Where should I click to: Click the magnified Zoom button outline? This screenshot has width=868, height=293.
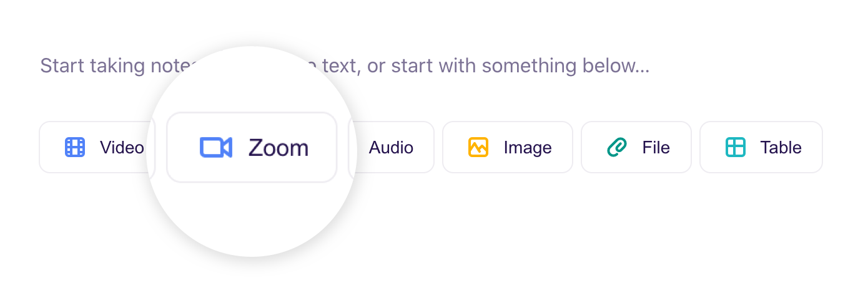click(x=252, y=147)
